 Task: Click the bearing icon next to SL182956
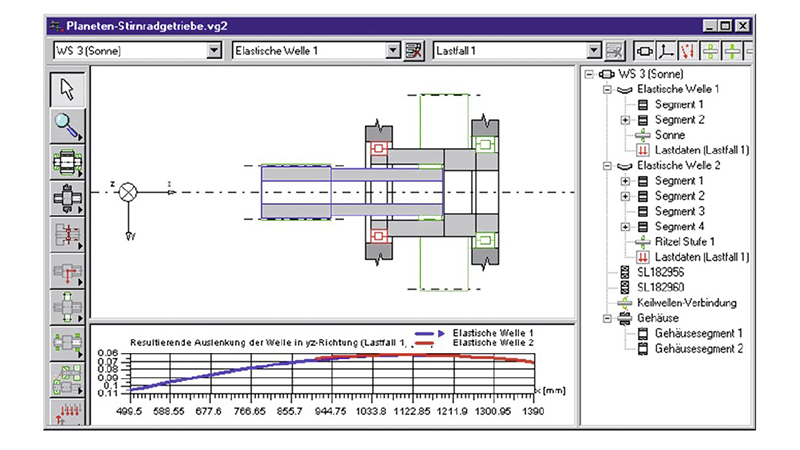coord(627,272)
